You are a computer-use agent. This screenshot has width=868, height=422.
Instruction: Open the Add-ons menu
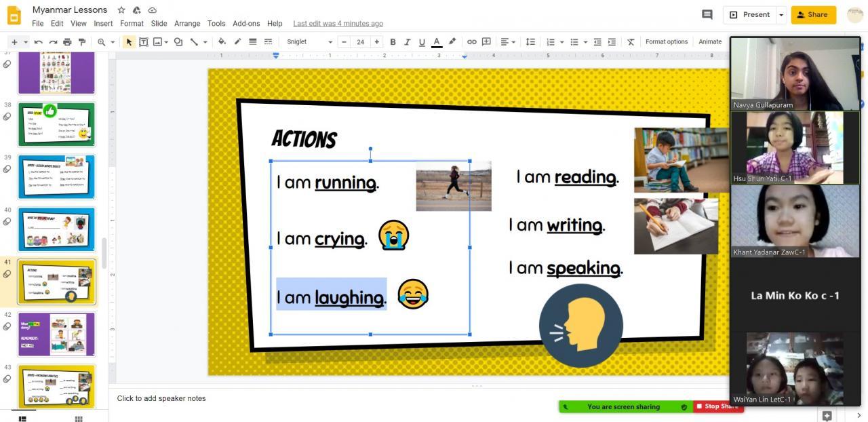(246, 23)
